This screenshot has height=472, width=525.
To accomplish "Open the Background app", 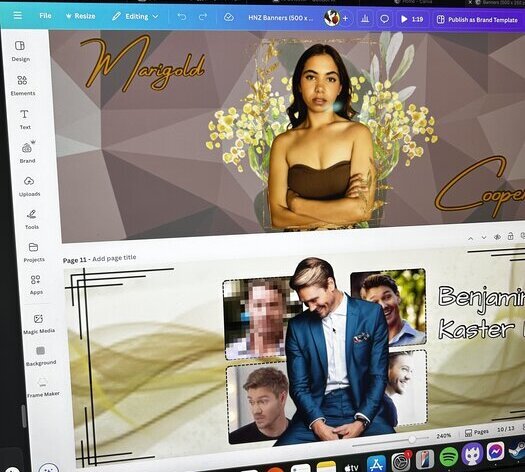I will coord(41,356).
